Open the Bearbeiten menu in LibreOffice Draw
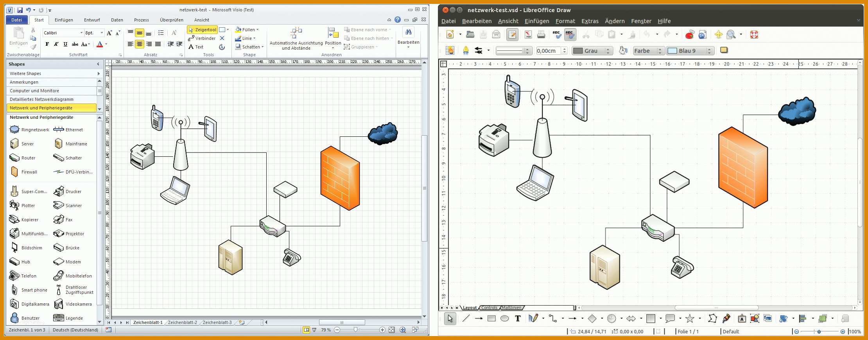Viewport: 868px width, 340px height. [477, 21]
